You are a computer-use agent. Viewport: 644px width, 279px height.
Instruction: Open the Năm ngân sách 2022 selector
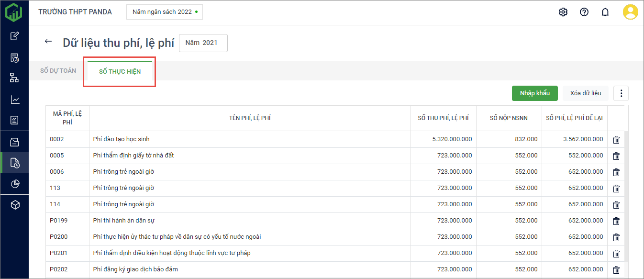click(x=164, y=12)
